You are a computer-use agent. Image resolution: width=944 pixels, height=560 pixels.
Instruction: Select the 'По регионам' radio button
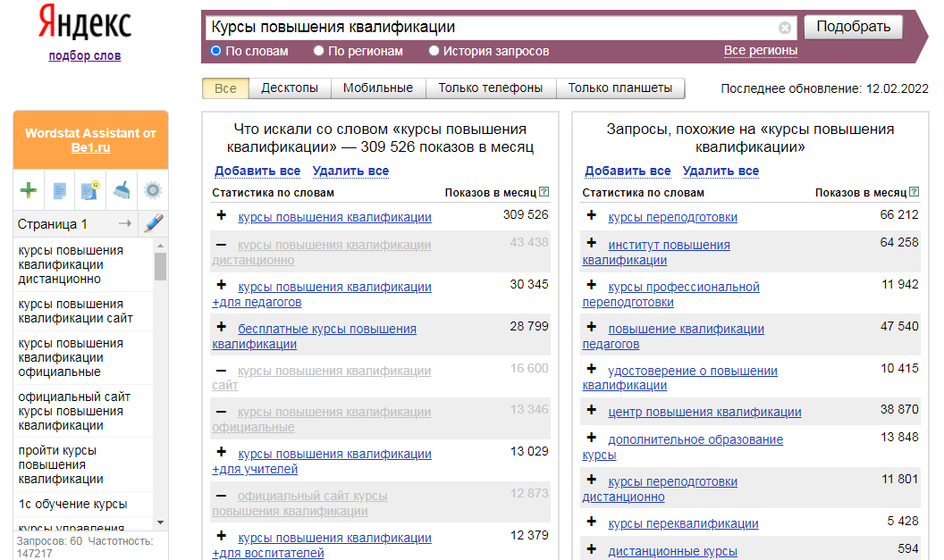[318, 51]
